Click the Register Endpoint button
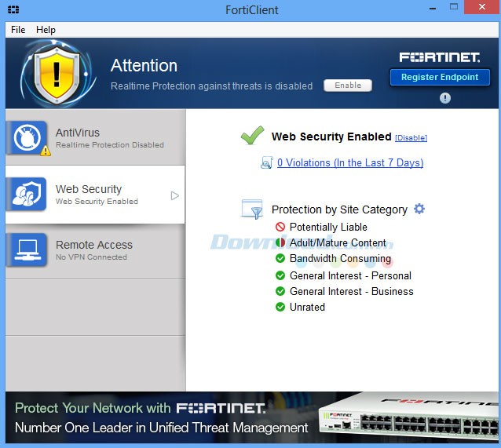 click(x=440, y=77)
